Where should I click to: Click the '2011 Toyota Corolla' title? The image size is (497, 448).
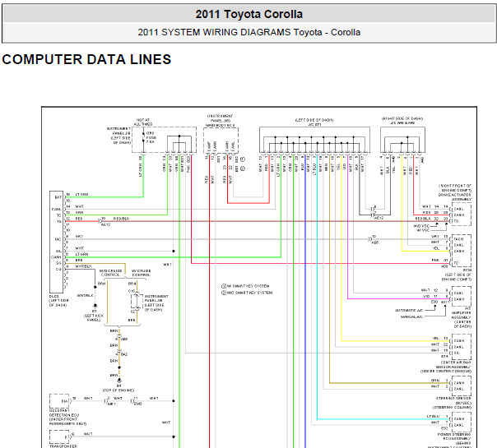click(x=248, y=14)
